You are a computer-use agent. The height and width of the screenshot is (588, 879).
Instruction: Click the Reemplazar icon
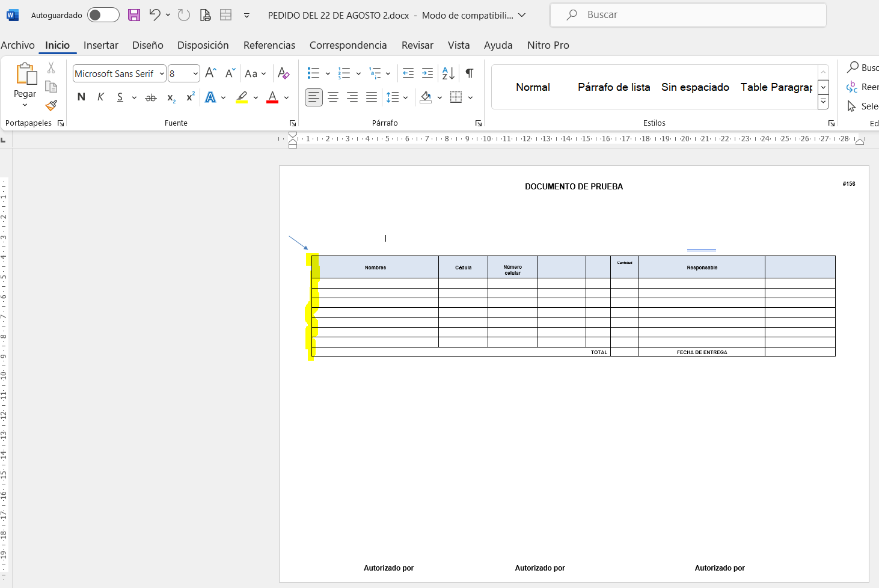852,87
